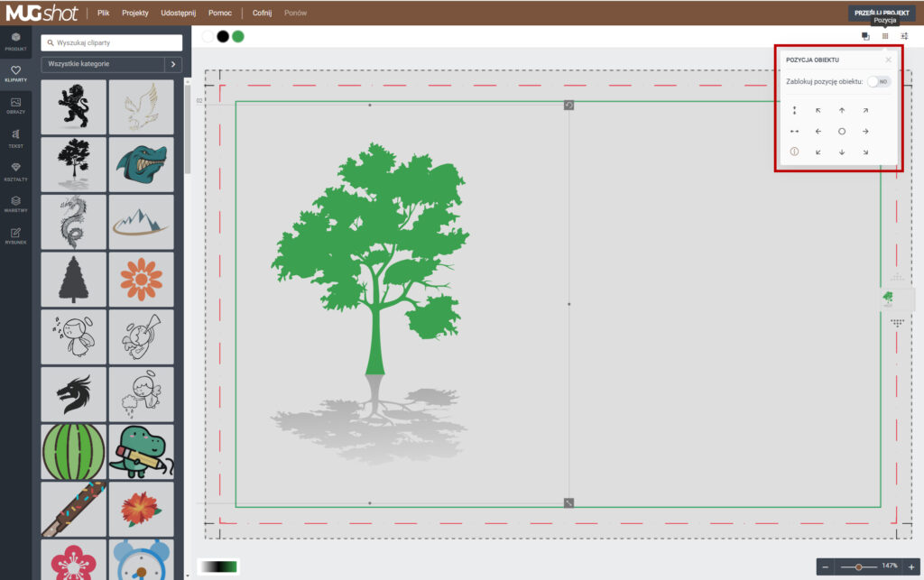Click the move-right arrow in position panel
Viewport: 924px width, 580px height.
(865, 131)
